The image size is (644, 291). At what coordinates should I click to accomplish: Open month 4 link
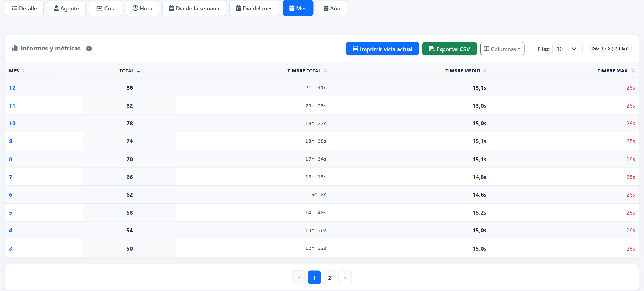pyautogui.click(x=11, y=230)
